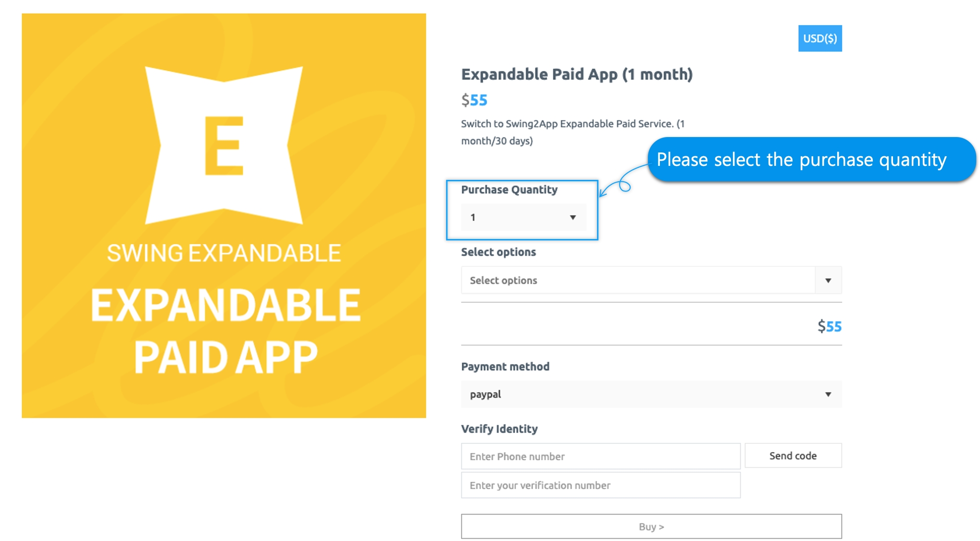Screen dimensions: 980x541
Task: Click the Send code button
Action: click(793, 455)
